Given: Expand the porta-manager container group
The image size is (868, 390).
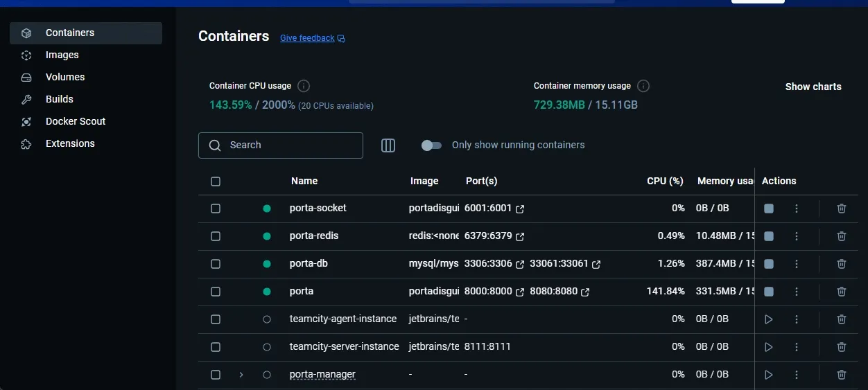Looking at the screenshot, I should tap(241, 375).
